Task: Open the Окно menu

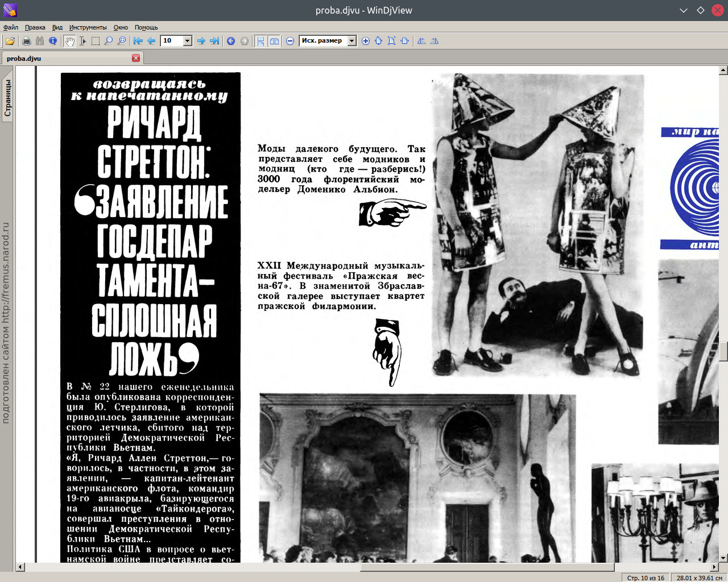Action: tap(121, 27)
